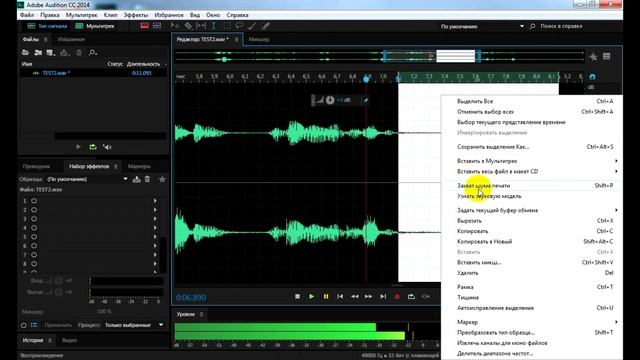
Task: Click the pin icon on the HUD
Action: 366,100
